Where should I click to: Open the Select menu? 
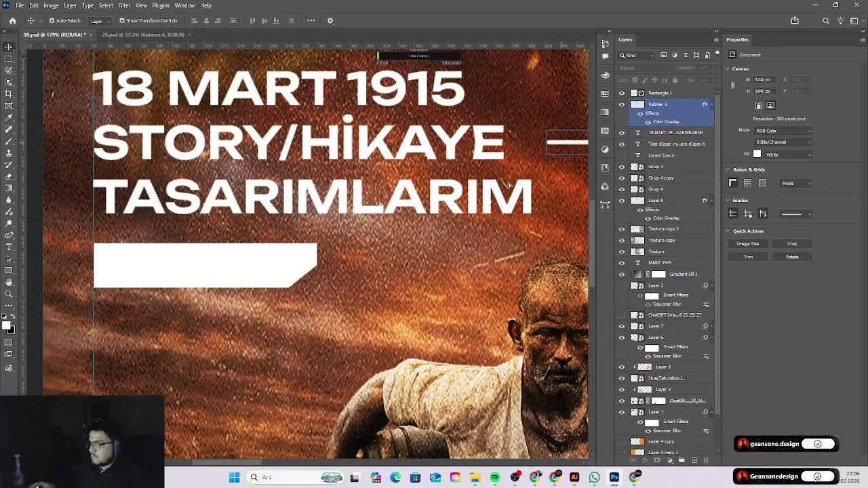pos(106,5)
